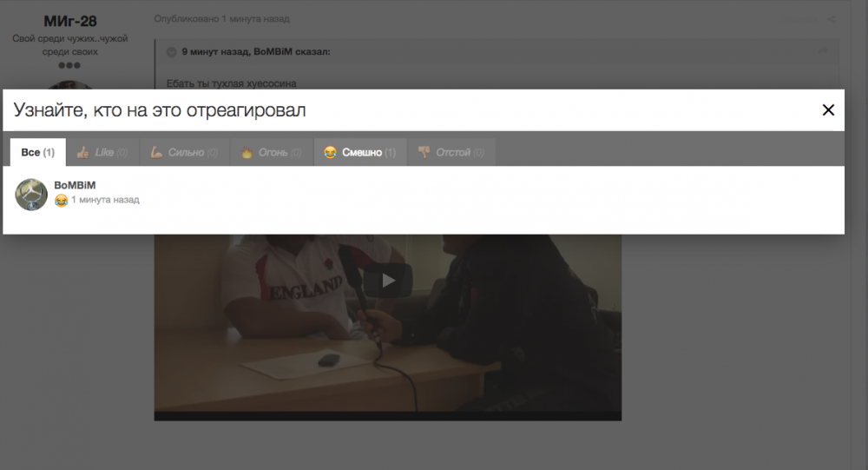This screenshot has height=470, width=868.
Task: Click the 'Опубликовано 1 минута назад' post link
Action: click(221, 18)
